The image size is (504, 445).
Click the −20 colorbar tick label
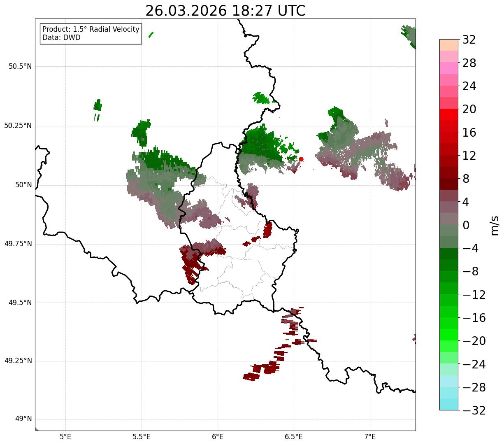pyautogui.click(x=474, y=341)
